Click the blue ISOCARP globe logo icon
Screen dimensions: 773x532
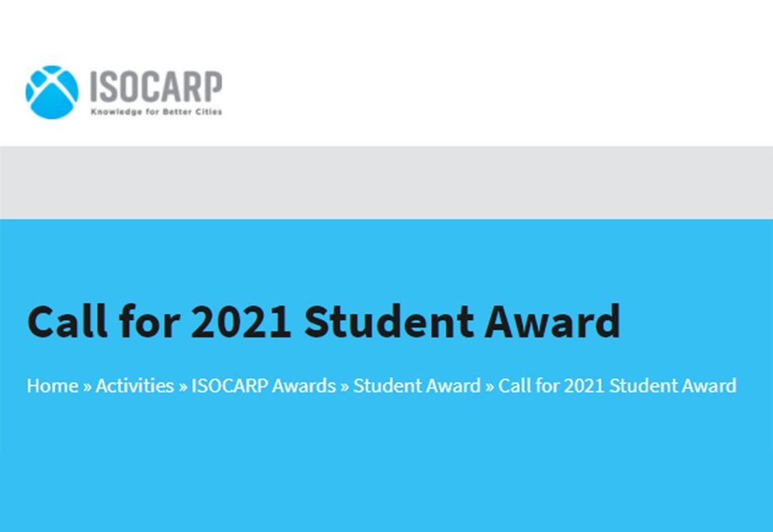tap(52, 92)
